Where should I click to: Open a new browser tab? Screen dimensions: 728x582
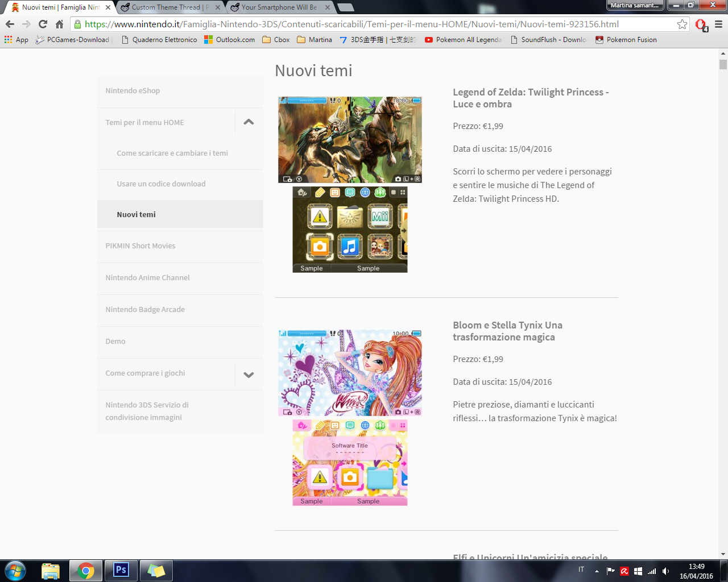click(346, 7)
